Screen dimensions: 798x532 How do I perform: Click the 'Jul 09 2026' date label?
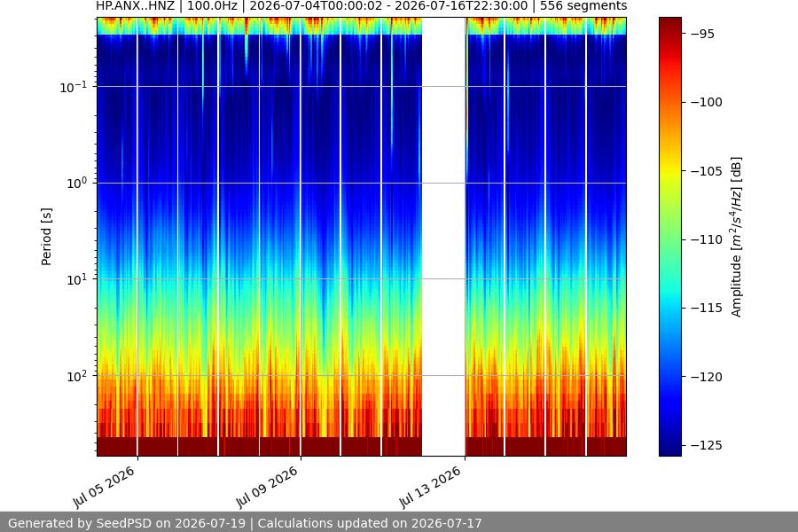tap(267, 487)
